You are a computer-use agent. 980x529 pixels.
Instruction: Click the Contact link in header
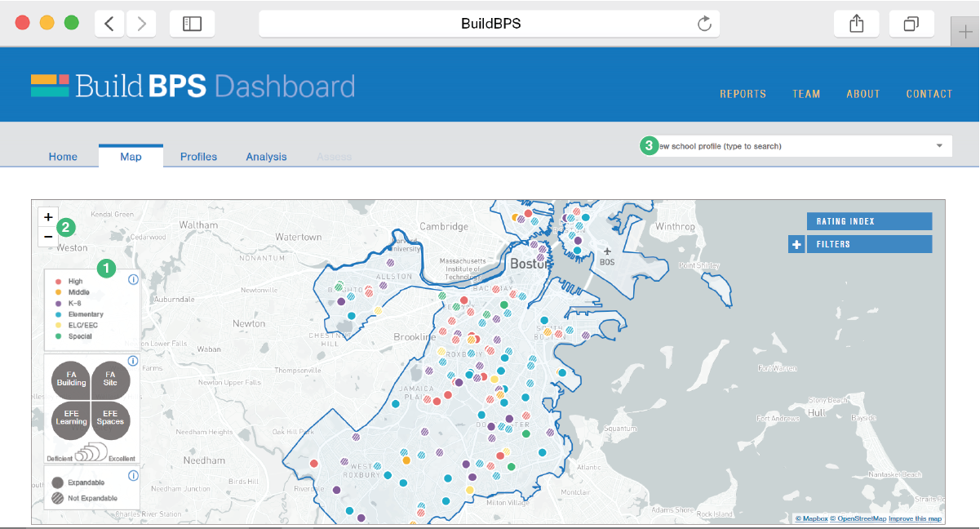pos(929,94)
